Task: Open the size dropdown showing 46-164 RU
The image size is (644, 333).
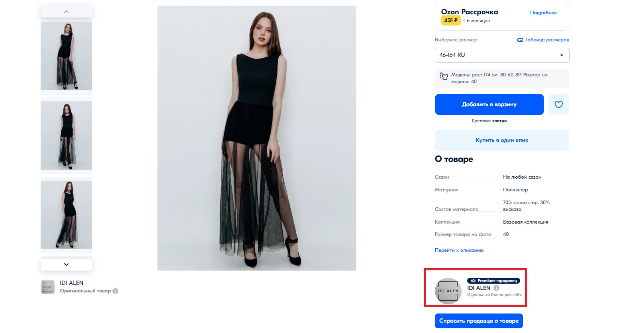Action: pos(502,55)
